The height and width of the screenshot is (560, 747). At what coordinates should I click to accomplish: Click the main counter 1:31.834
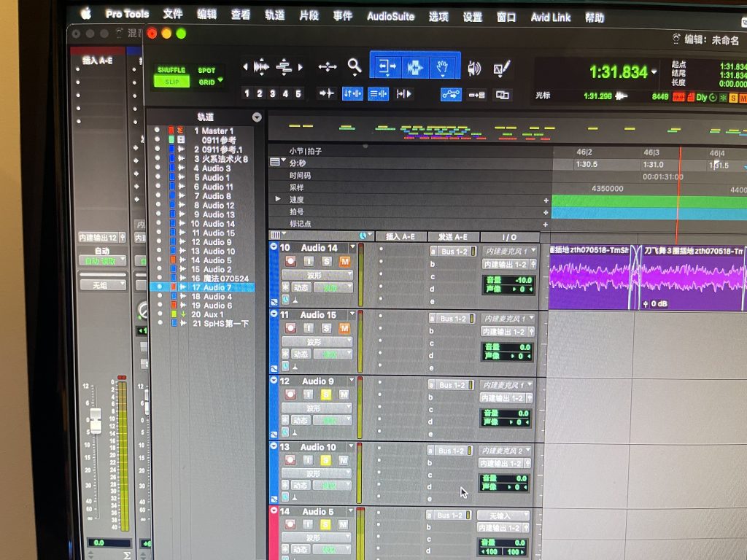[618, 72]
